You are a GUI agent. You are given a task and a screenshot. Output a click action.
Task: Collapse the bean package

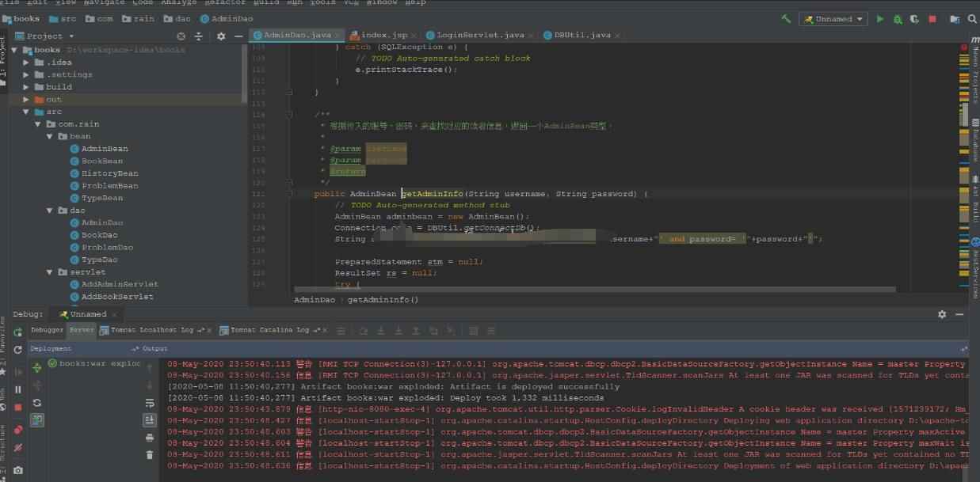pyautogui.click(x=50, y=136)
